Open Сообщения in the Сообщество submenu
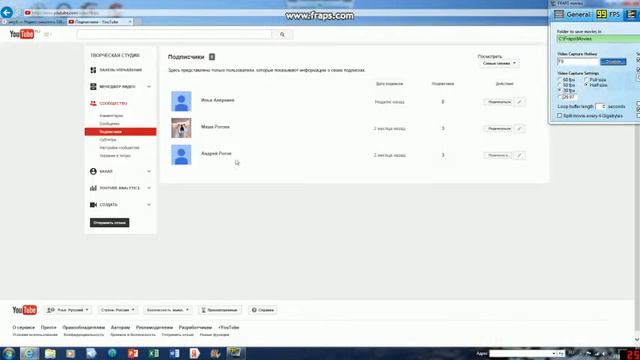640x360 pixels. pyautogui.click(x=109, y=124)
